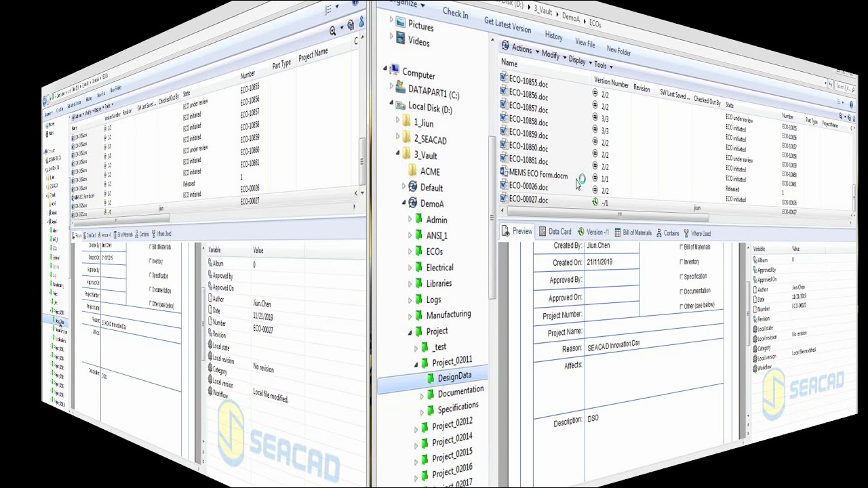Image resolution: width=868 pixels, height=488 pixels.
Task: Collapse the Project folder node
Action: (410, 331)
